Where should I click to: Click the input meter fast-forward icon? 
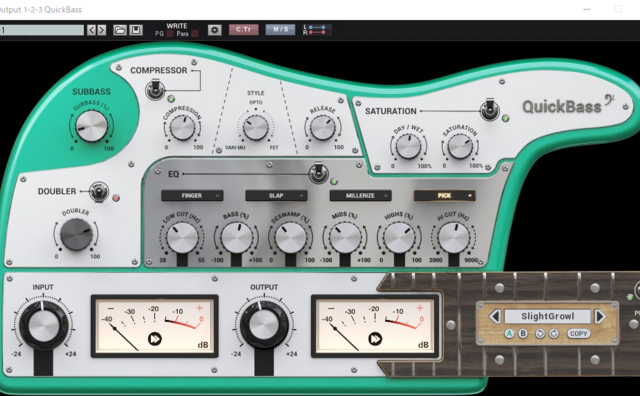(x=155, y=339)
